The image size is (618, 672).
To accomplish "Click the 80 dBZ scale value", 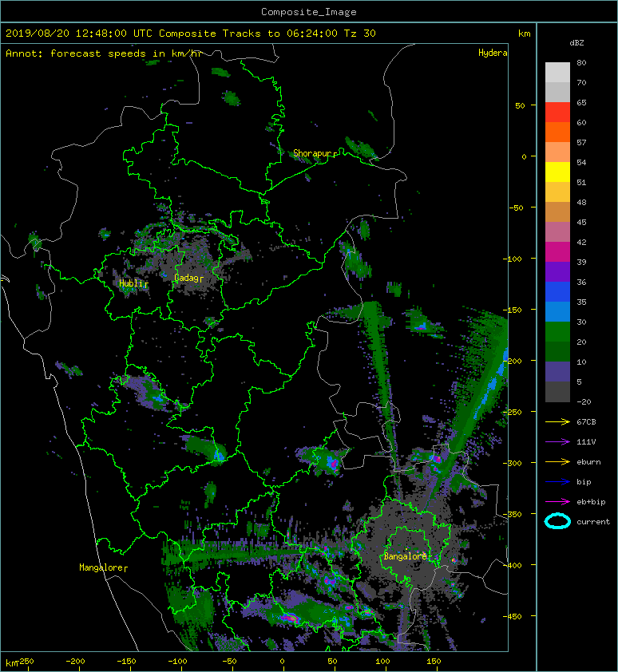I will coord(581,62).
